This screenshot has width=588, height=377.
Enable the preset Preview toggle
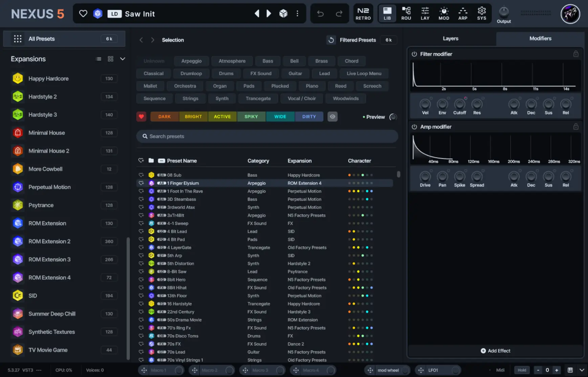click(393, 117)
